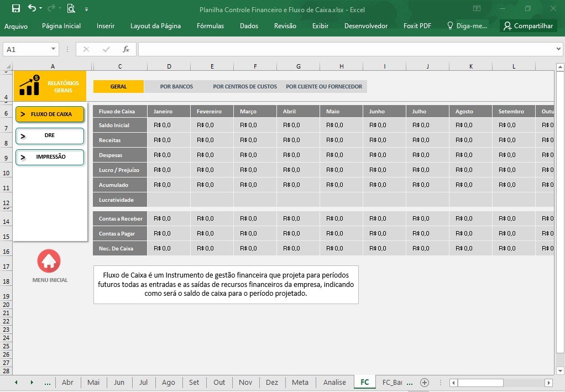Click the Select All corner triangle
565x392 pixels.
point(7,66)
